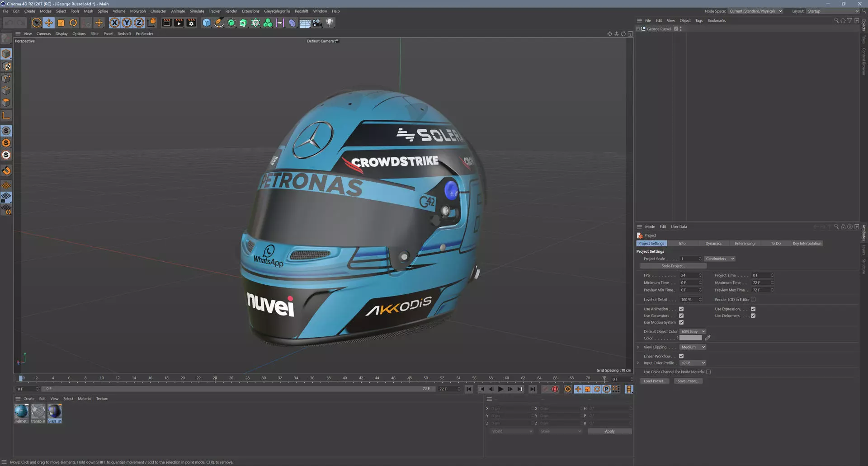Switch to Key Interpolation tab
The height and width of the screenshot is (466, 868).
tap(807, 244)
